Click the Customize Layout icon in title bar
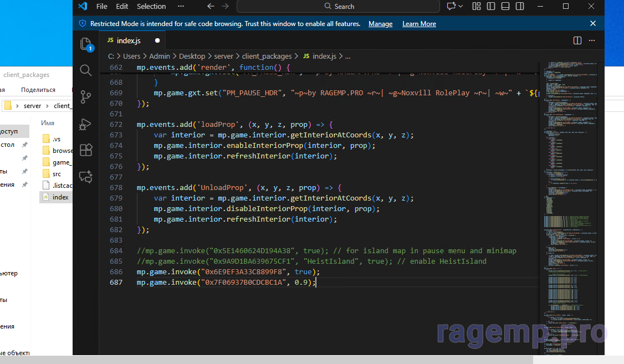 pos(477,6)
